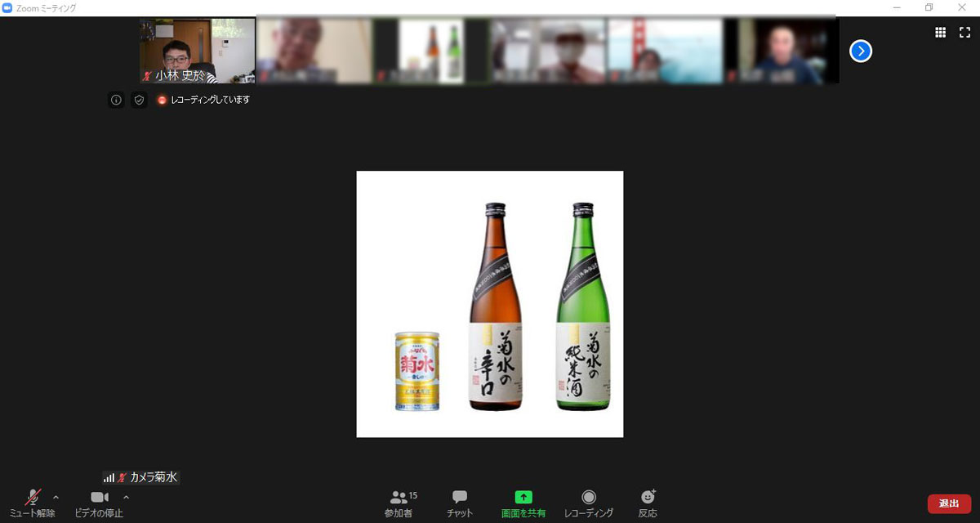The image size is (980, 523).
Task: Open the 反応 reactions menu
Action: pyautogui.click(x=648, y=503)
